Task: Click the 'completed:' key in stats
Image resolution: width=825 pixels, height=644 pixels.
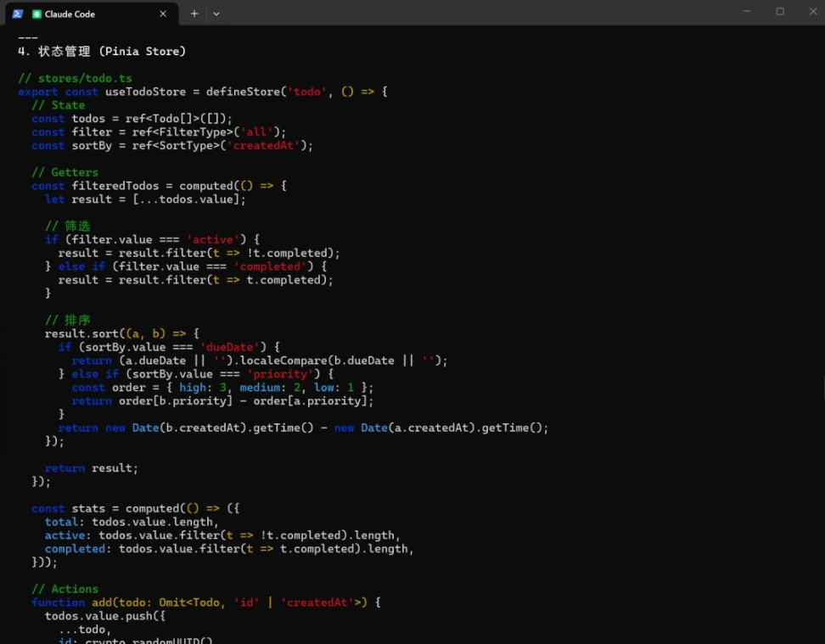Action: (78, 549)
